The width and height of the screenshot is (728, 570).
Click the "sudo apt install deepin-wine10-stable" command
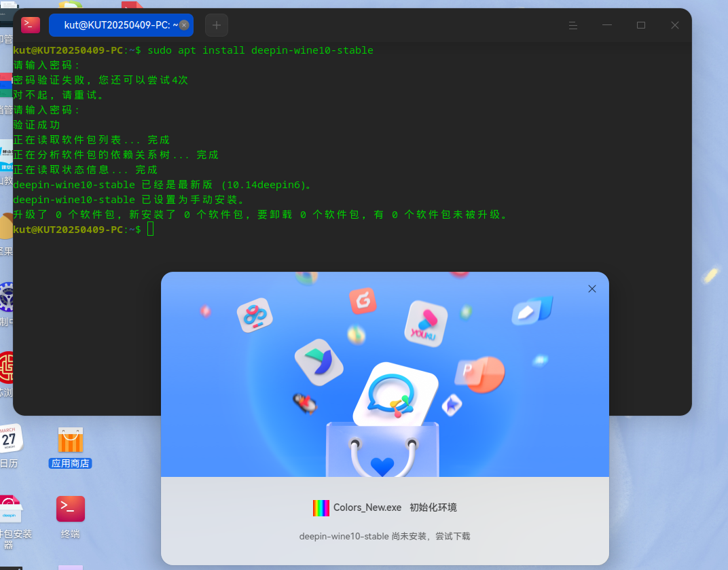[x=261, y=50]
